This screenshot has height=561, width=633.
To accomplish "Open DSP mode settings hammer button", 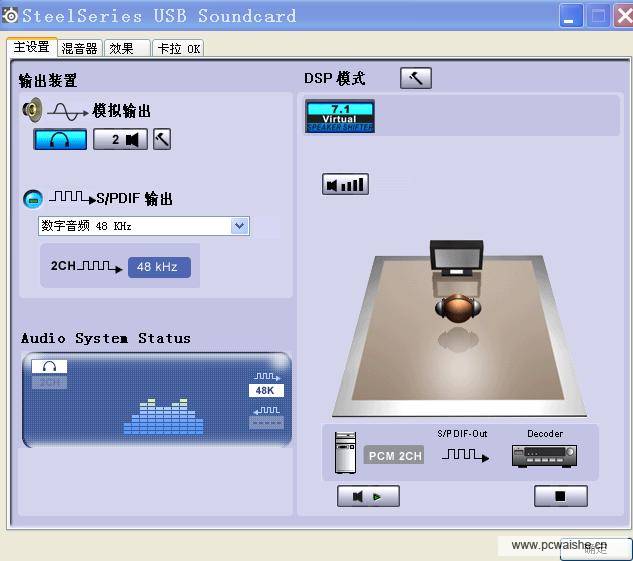I will click(x=415, y=78).
